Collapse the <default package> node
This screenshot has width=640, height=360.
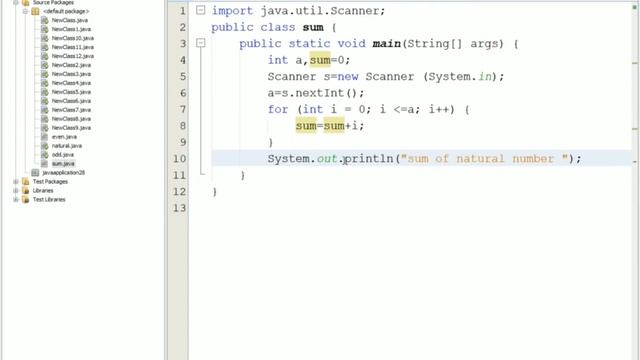tap(25, 11)
